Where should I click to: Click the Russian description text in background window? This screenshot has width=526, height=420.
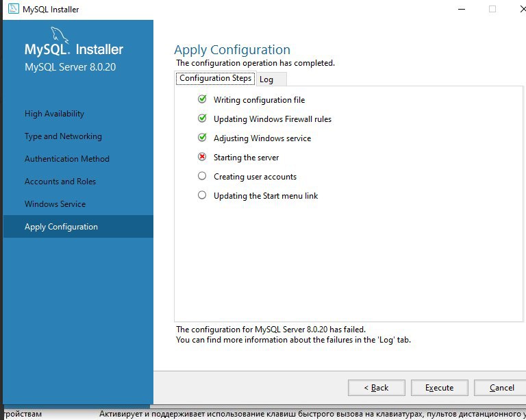point(312,414)
